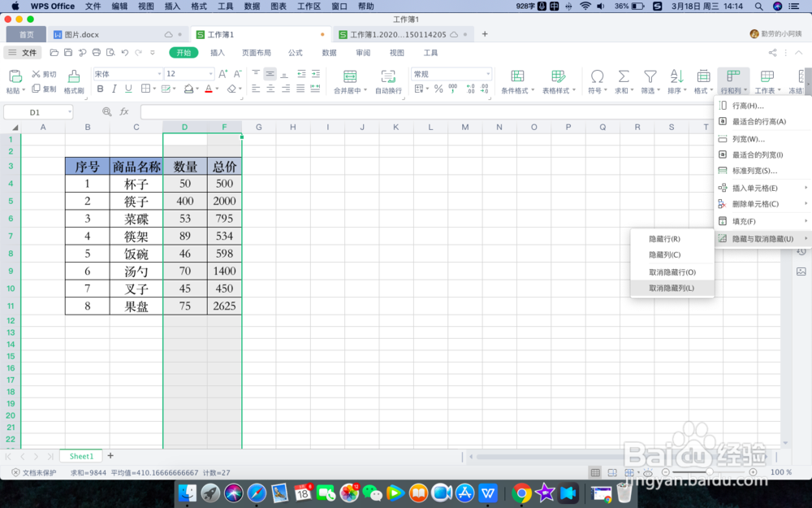Click the 文件 menu button
This screenshot has height=508, width=812.
(x=23, y=52)
